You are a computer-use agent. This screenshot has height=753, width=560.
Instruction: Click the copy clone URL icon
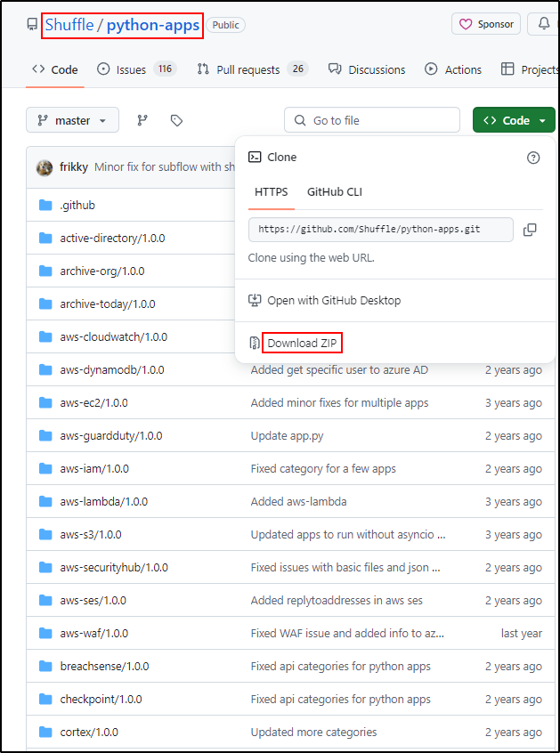pos(530,230)
